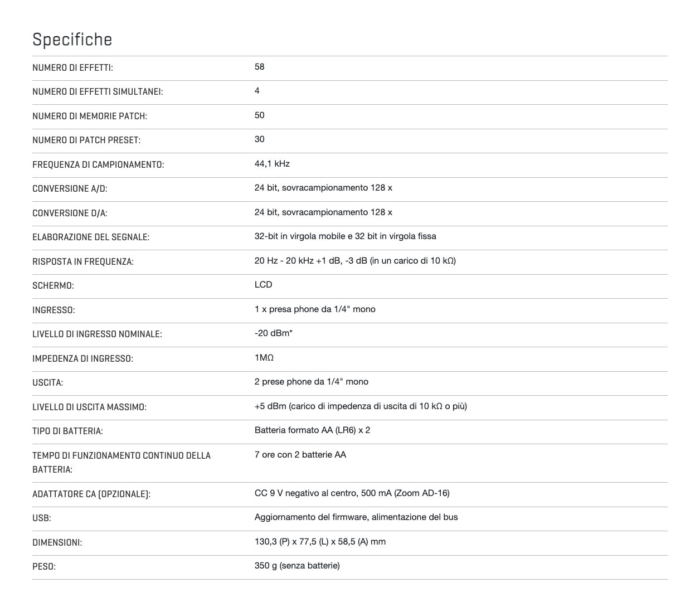Click the "ADATTATORE CA (OPZIONALE):" label
The height and width of the screenshot is (612, 700).
click(91, 494)
